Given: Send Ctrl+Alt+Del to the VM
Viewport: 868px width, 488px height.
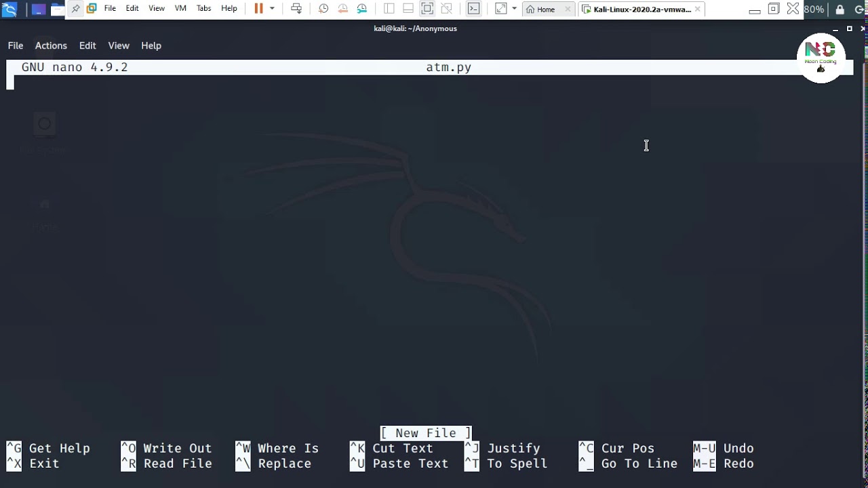Looking at the screenshot, I should 296,9.
